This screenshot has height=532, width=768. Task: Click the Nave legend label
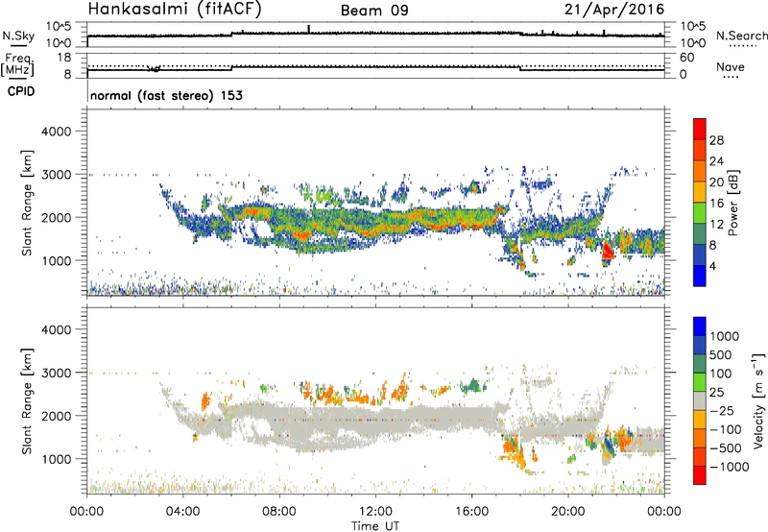click(731, 66)
